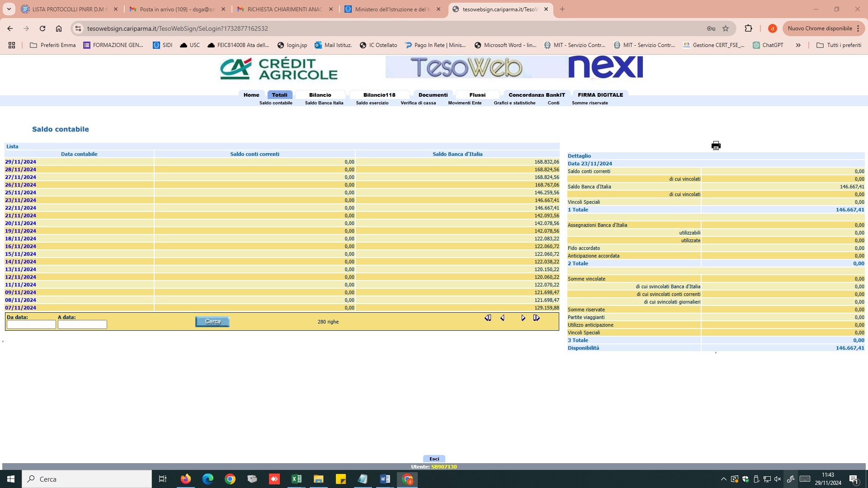Image resolution: width=868 pixels, height=488 pixels.
Task: Go to next page arrow
Action: coord(523,318)
